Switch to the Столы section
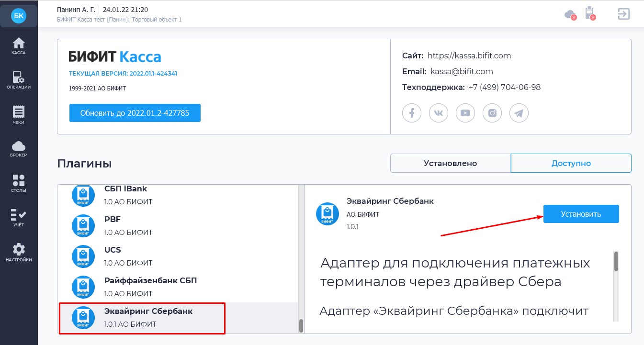Viewport: 644px width, 345px height. [x=19, y=183]
